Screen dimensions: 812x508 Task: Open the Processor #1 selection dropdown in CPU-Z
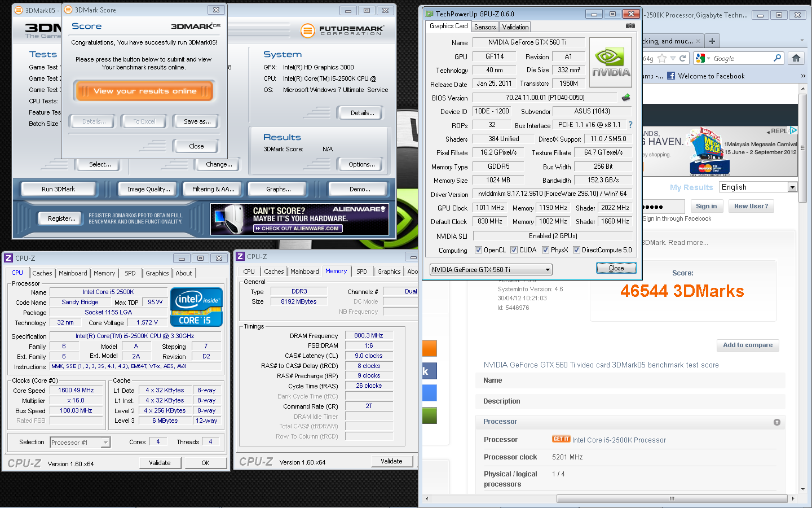pos(80,443)
